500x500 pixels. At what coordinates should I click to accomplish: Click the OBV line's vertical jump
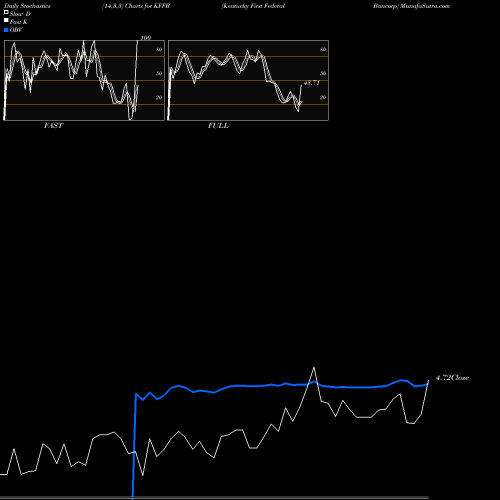(134, 447)
